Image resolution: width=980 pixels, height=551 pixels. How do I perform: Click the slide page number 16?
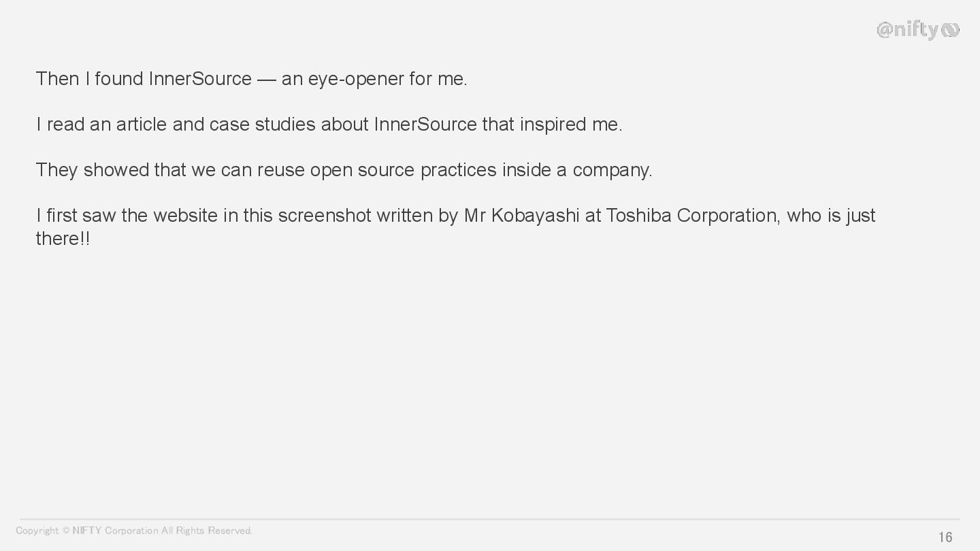point(945,537)
